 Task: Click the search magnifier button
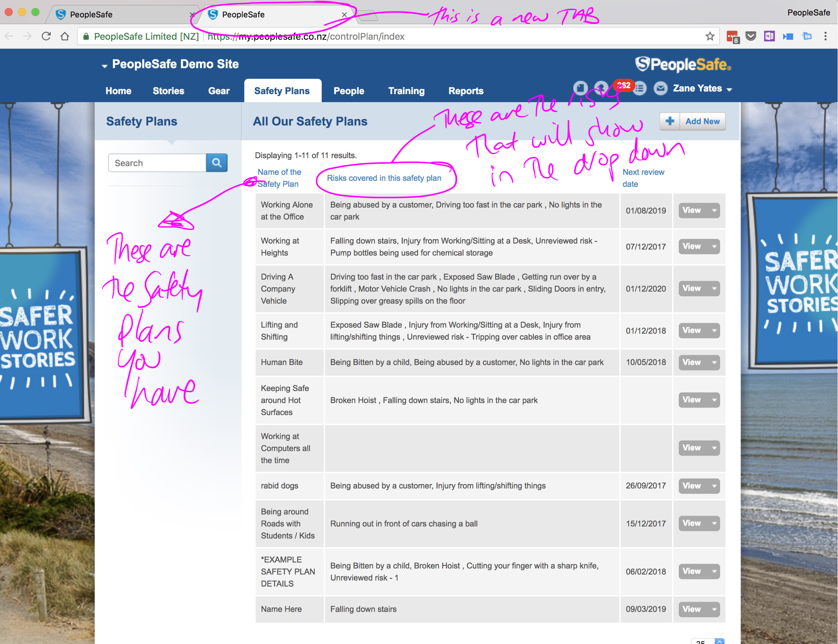217,163
